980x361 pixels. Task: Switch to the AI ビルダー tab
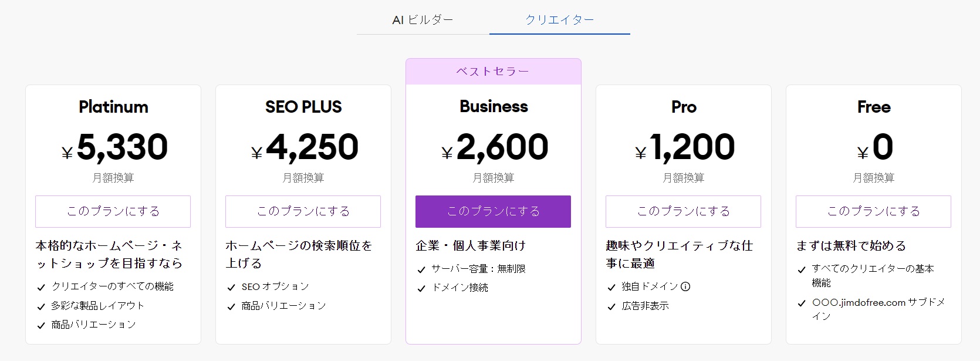pos(423,20)
